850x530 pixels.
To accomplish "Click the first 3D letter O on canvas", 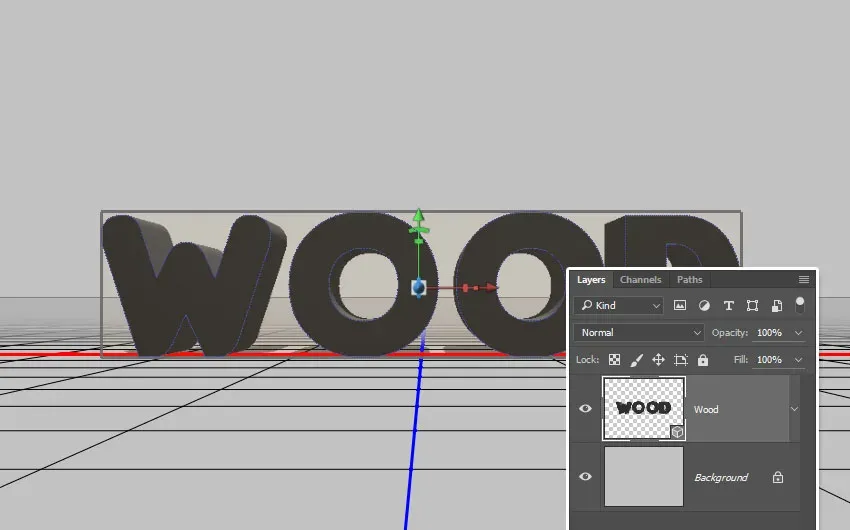I will tap(362, 284).
